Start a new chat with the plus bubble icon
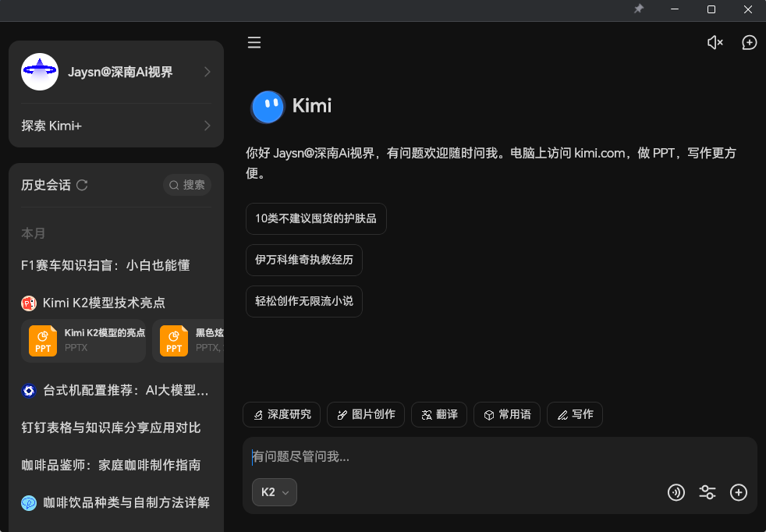 point(749,43)
